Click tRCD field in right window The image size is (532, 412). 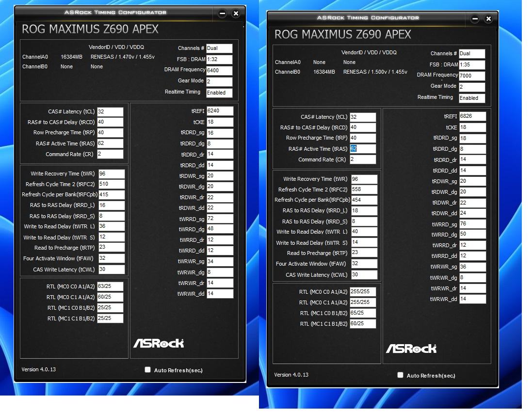(x=363, y=127)
